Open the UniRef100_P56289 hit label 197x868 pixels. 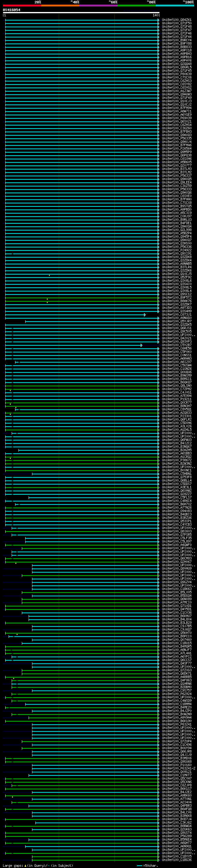point(176,836)
